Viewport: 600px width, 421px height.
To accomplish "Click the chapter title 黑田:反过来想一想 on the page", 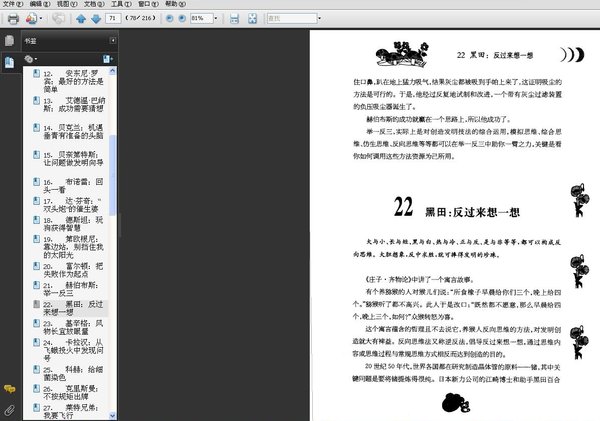I will 472,212.
